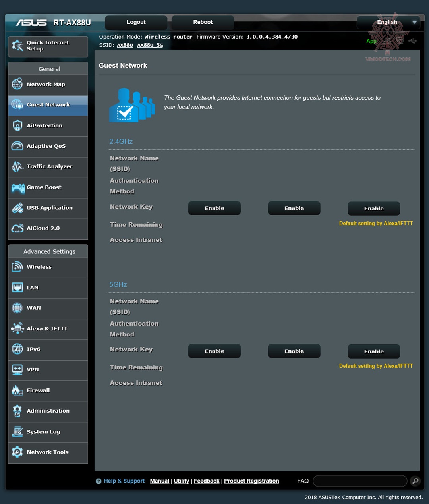The image size is (429, 504).
Task: Select Administration menu item
Action: point(48,411)
